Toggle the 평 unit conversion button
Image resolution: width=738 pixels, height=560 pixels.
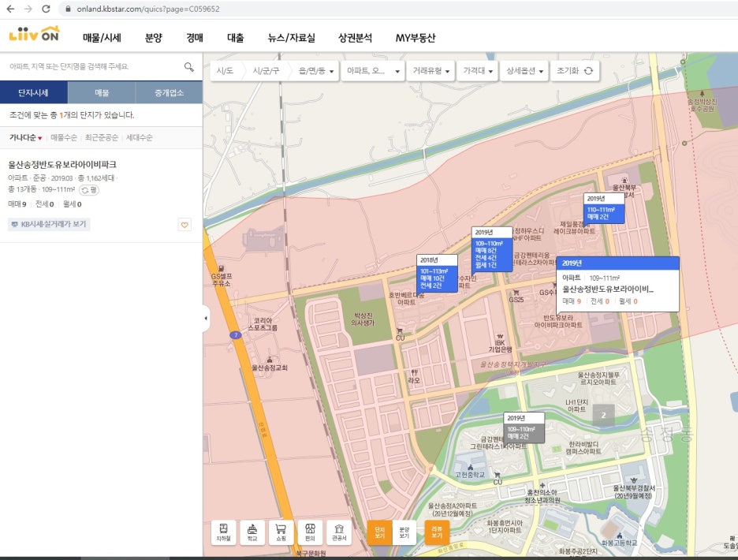coord(89,190)
